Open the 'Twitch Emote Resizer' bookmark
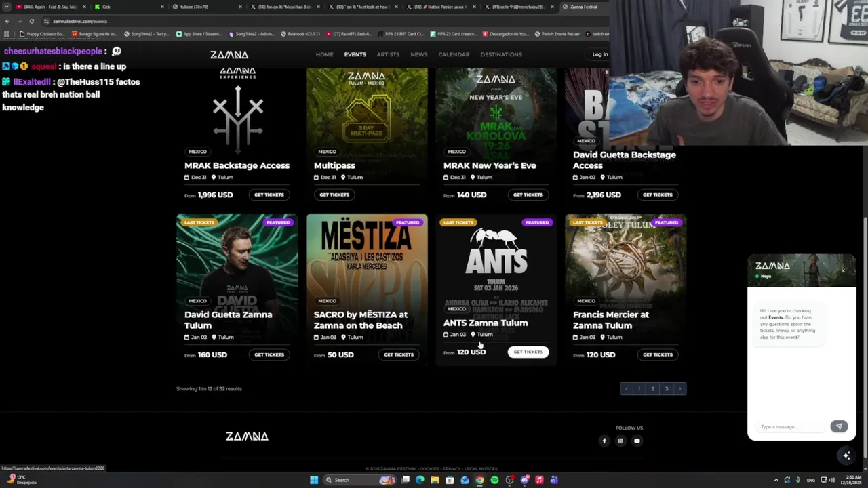 tap(557, 34)
